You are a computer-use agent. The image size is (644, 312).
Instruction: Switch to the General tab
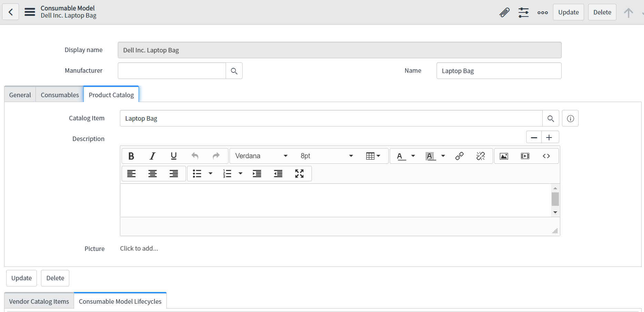[x=20, y=95]
